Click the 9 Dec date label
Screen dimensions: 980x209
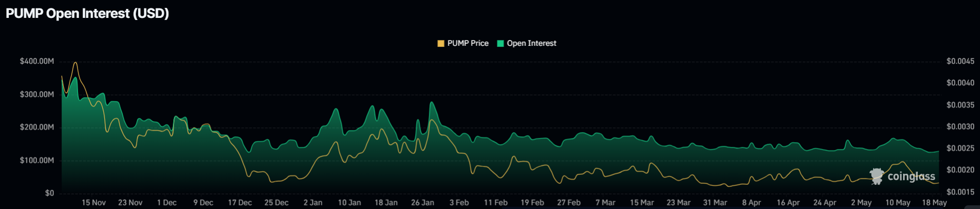point(203,203)
